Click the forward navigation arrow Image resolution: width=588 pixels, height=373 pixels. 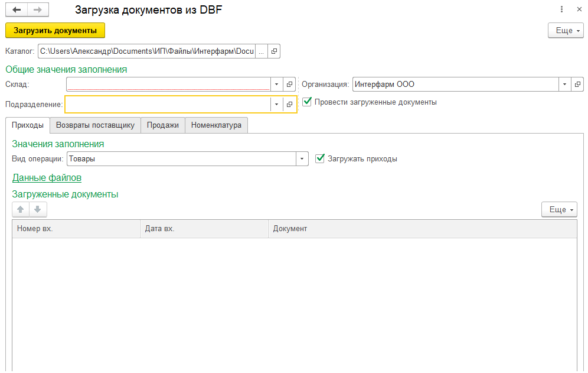37,10
